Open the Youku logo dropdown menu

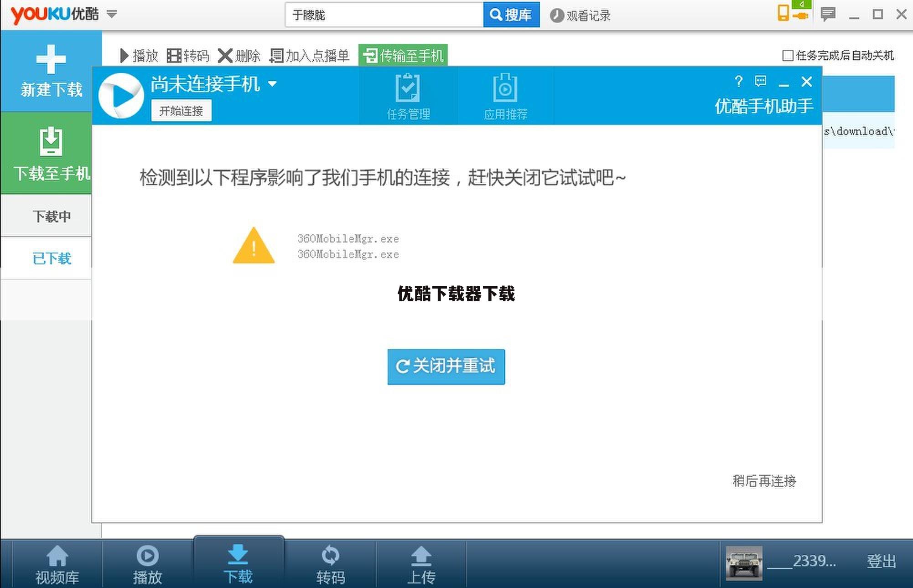pos(112,14)
